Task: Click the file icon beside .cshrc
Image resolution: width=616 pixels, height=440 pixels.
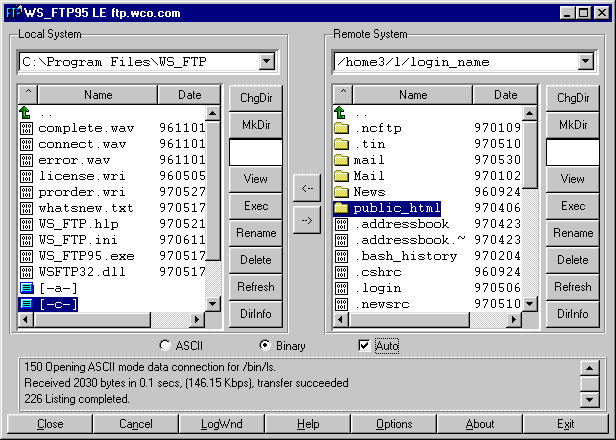Action: (341, 272)
